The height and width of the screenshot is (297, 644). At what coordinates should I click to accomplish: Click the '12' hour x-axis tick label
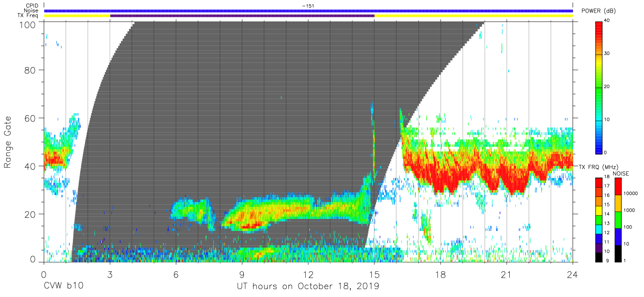pos(308,274)
